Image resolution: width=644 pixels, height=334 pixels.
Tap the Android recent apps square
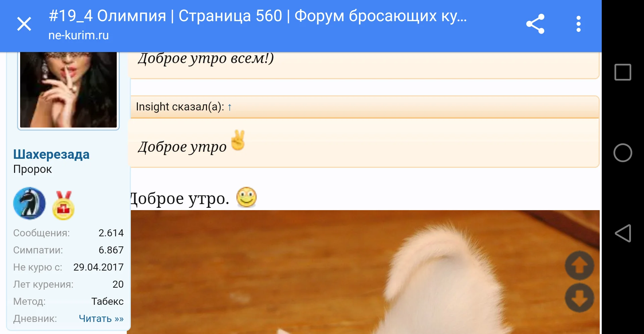[x=623, y=72]
